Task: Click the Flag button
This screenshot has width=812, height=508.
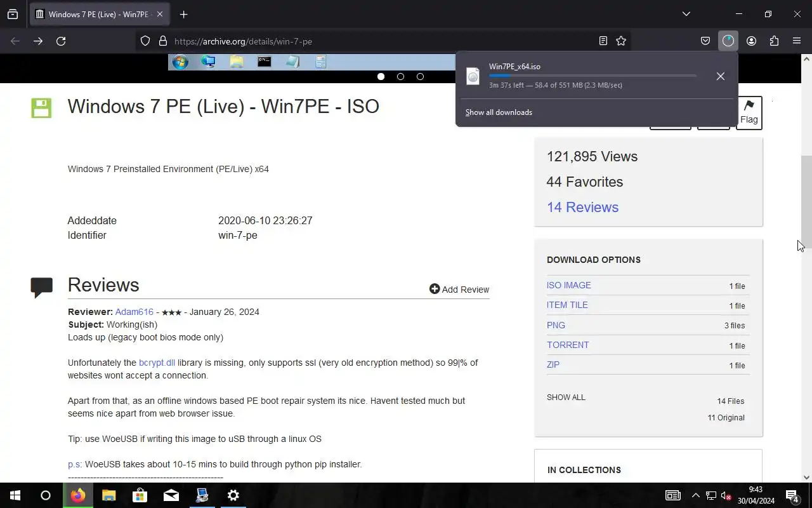Action: coord(749,112)
